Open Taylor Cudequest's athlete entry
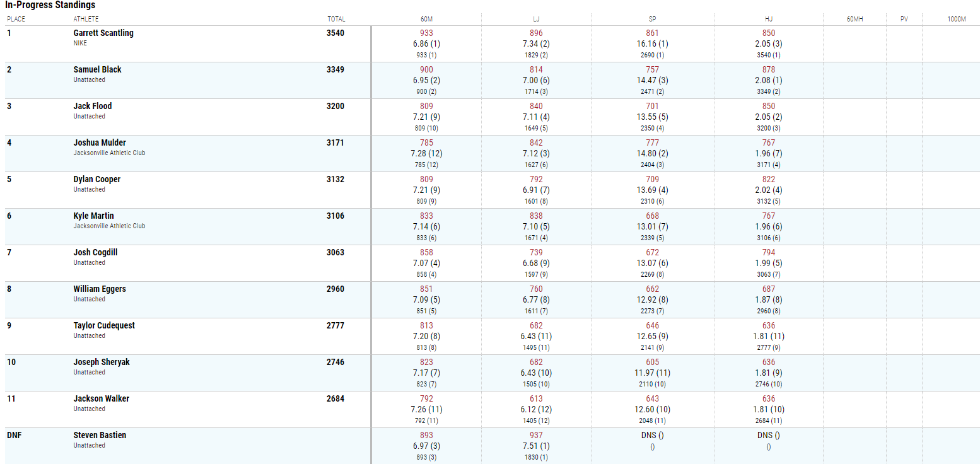 click(x=104, y=325)
